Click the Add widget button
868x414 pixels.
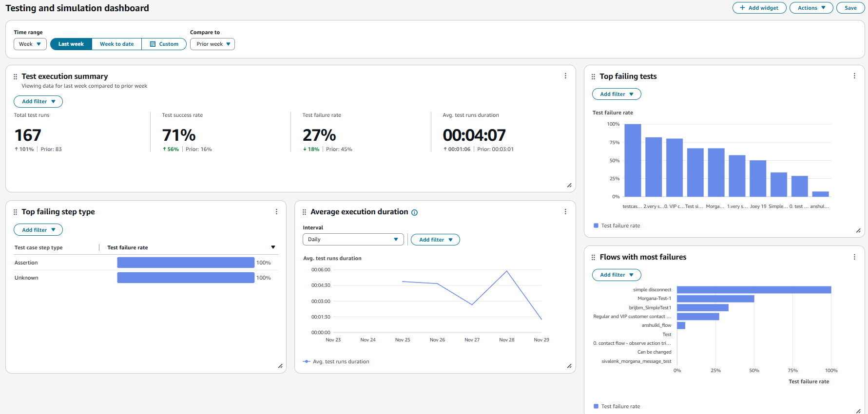759,8
